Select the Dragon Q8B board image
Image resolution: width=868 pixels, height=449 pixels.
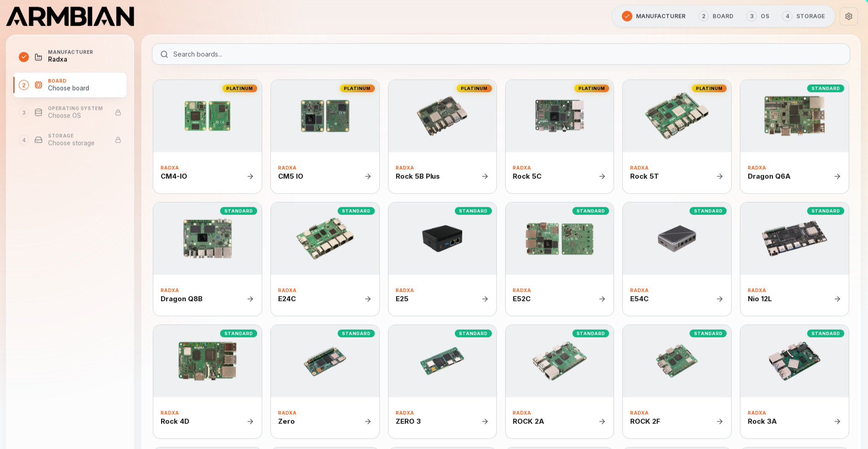pyautogui.click(x=207, y=239)
